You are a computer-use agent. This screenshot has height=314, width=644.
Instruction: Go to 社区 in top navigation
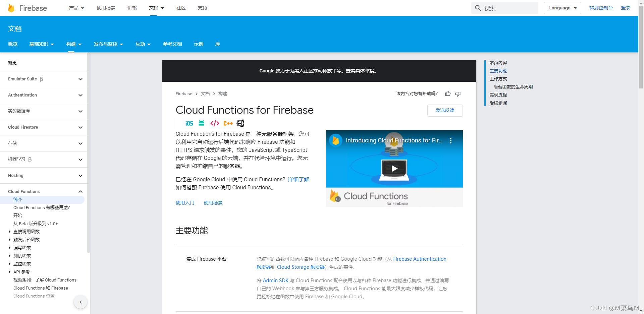181,8
